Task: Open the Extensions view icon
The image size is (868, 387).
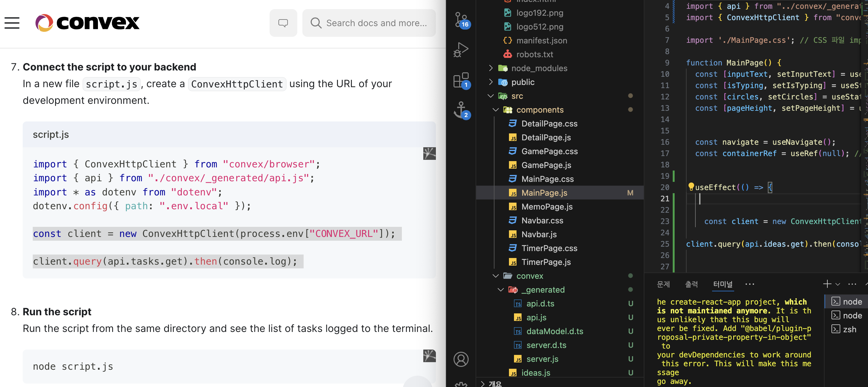Action: point(461,81)
